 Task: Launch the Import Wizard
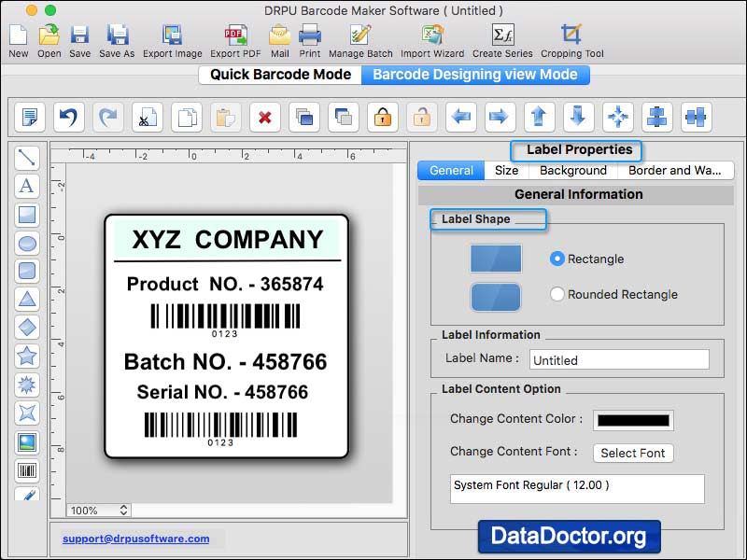coord(431,37)
